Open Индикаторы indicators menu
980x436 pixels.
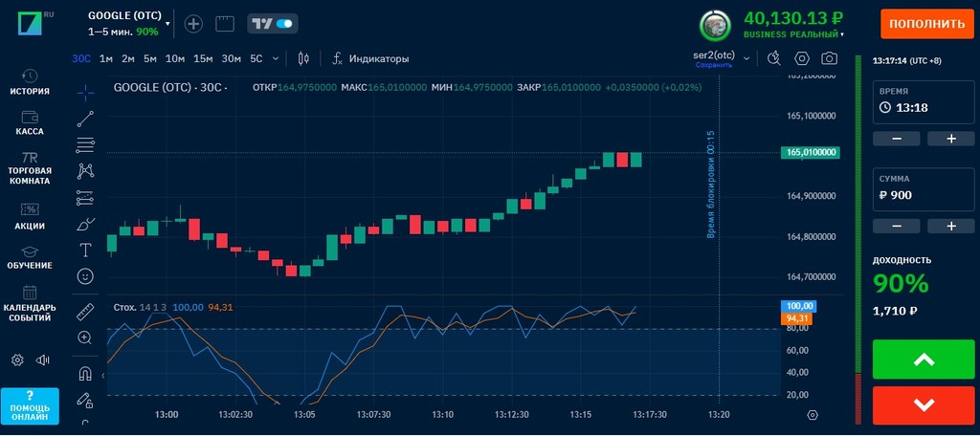pyautogui.click(x=370, y=58)
